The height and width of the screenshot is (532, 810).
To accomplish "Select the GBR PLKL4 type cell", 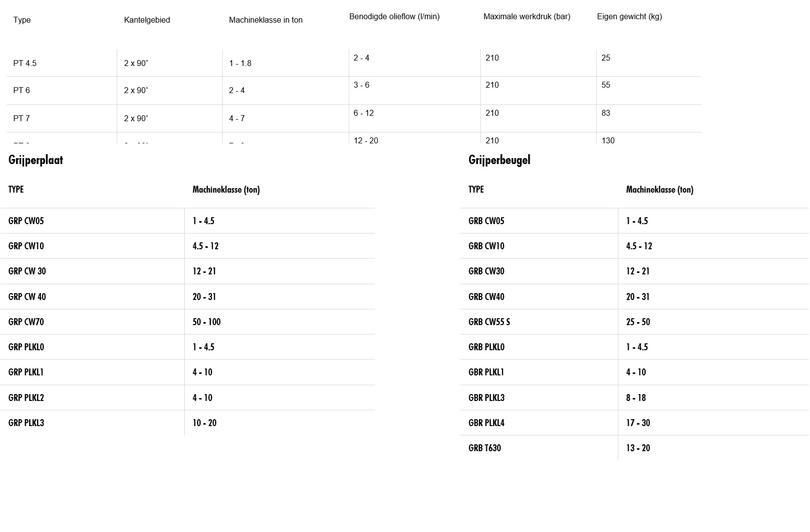I will coord(486,423).
